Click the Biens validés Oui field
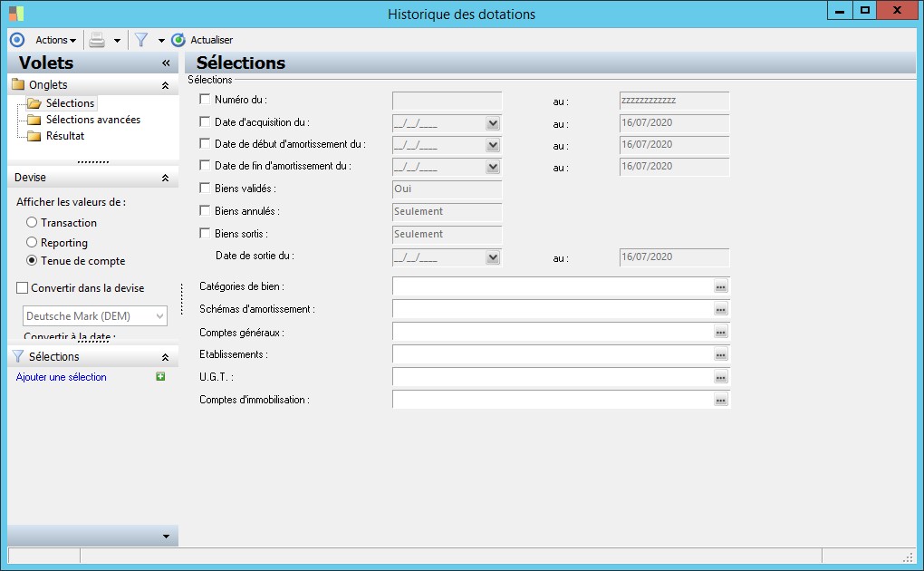The height and width of the screenshot is (571, 924). 448,189
